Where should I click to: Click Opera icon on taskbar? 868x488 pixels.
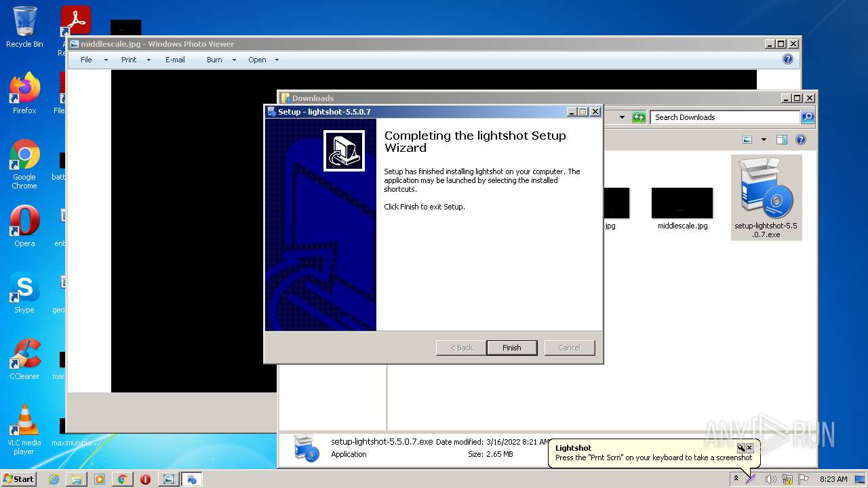[145, 479]
